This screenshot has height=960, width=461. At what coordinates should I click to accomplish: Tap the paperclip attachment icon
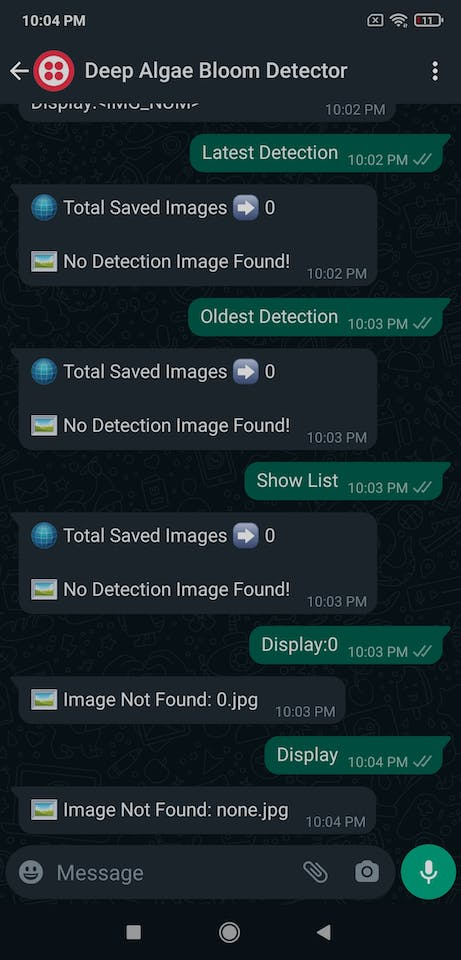pos(315,872)
